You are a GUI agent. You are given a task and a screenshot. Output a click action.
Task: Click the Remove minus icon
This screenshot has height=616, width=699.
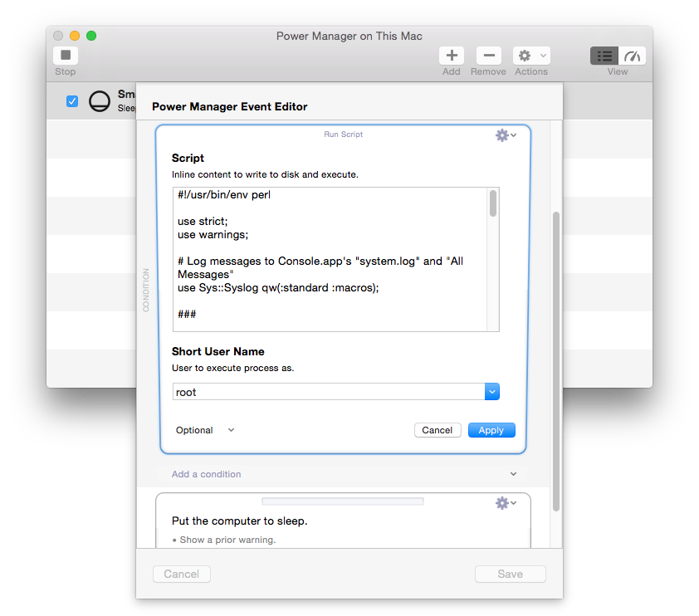click(489, 56)
